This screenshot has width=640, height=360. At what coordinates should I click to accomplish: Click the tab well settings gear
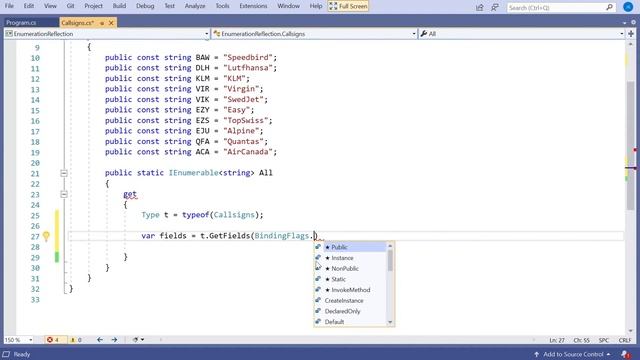point(633,23)
